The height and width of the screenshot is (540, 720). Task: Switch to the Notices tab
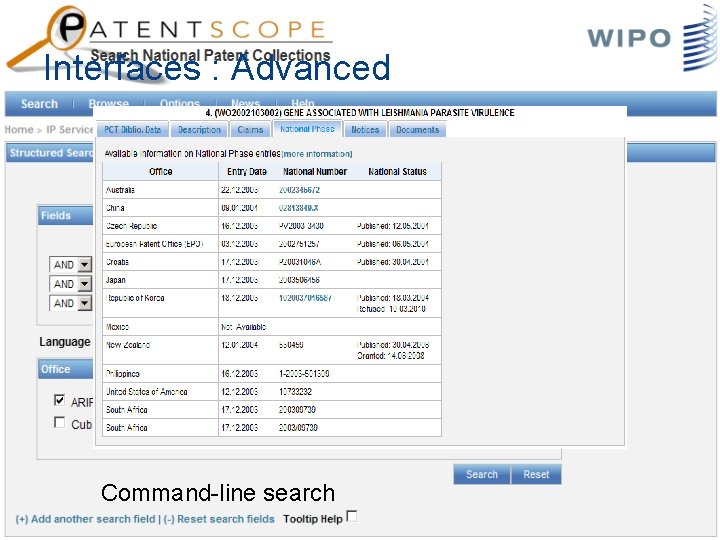tap(365, 130)
